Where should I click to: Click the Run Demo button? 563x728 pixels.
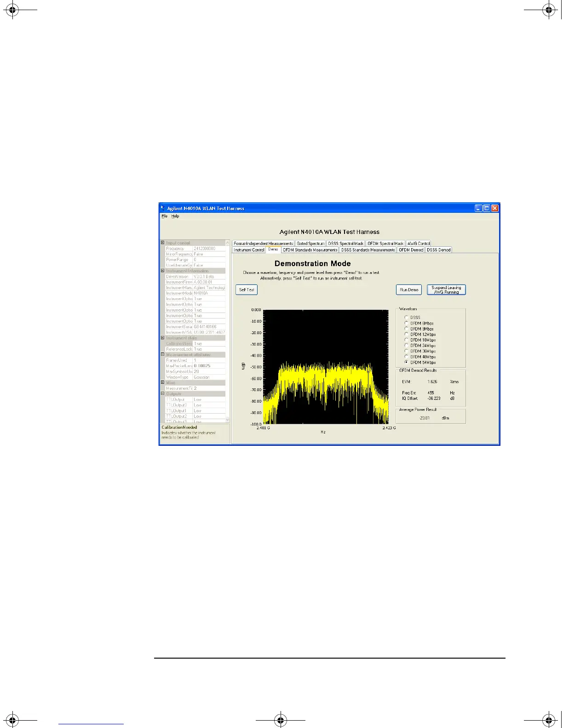[x=409, y=290]
